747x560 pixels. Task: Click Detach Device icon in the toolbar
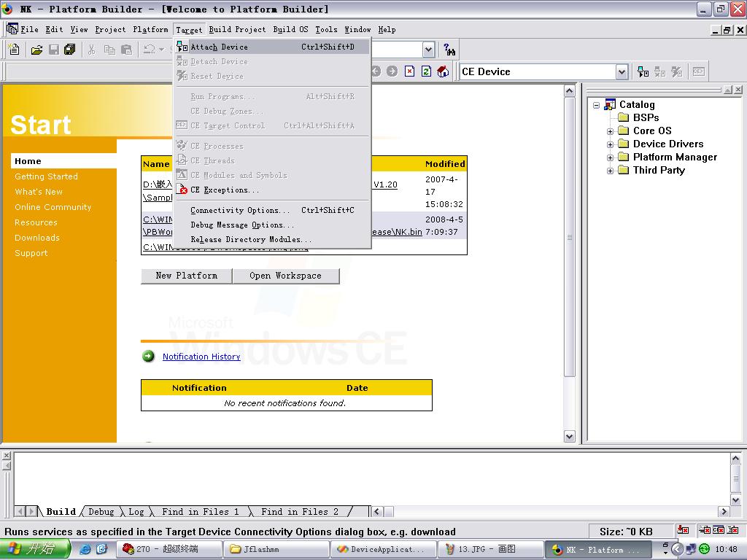tap(659, 72)
